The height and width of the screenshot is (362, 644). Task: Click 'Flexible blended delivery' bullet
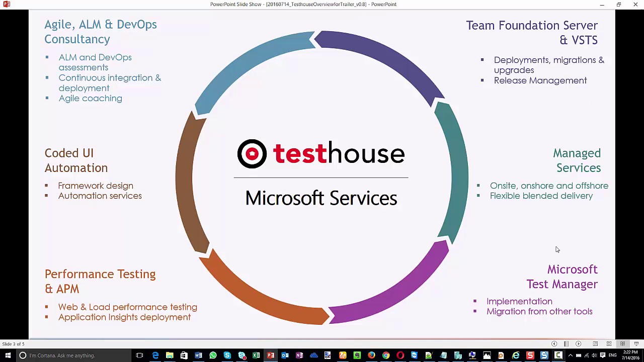[x=541, y=196]
